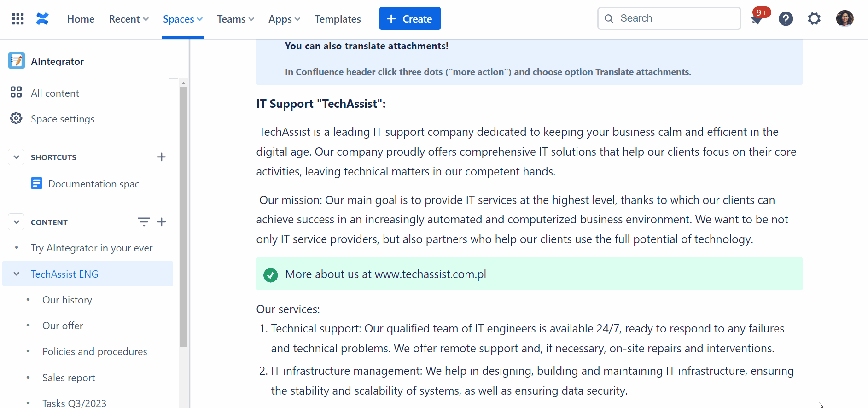Screen dimensions: 868x408
Task: Open Try AIntegrator in your everyday page
Action: [95, 248]
